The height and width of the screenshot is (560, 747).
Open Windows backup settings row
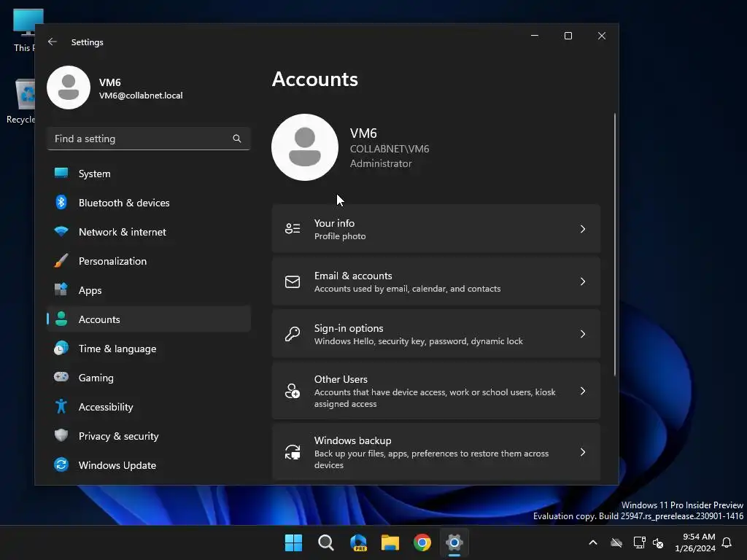(x=436, y=452)
